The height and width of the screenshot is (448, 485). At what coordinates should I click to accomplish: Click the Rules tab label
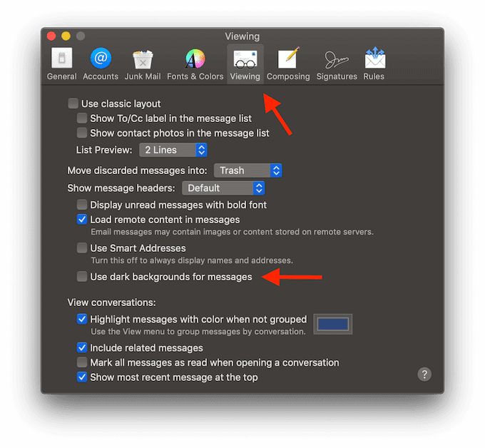(x=374, y=76)
